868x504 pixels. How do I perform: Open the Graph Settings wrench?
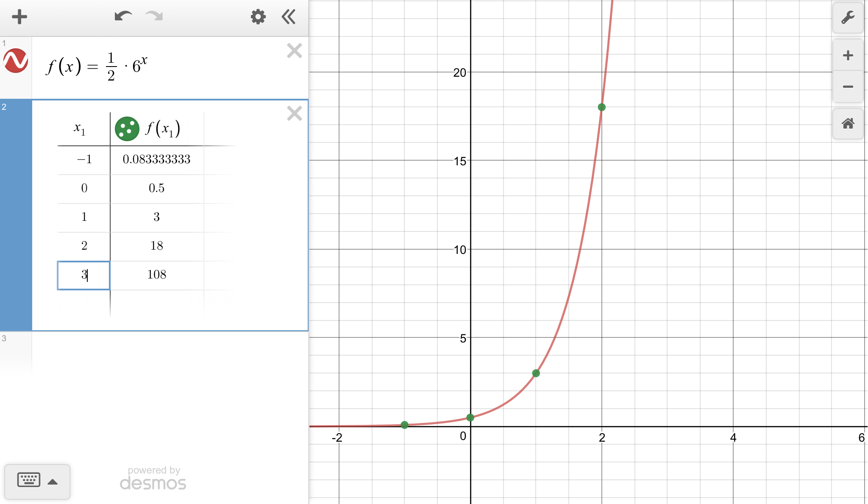click(x=848, y=17)
